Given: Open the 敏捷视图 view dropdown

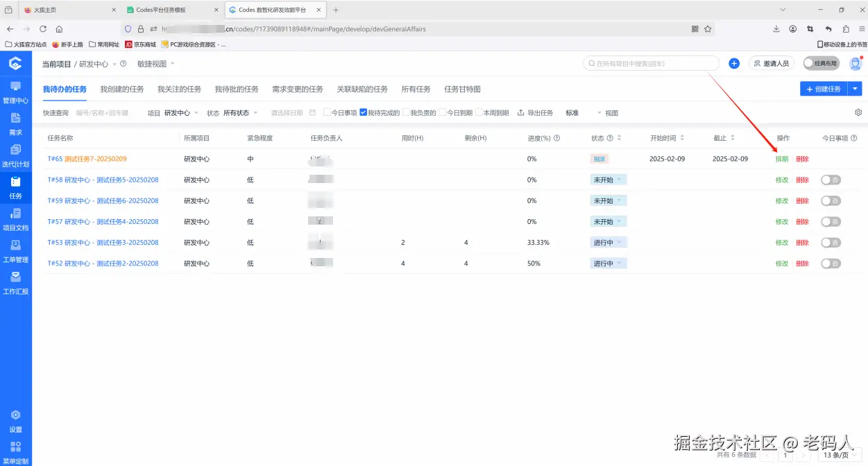Looking at the screenshot, I should (155, 64).
